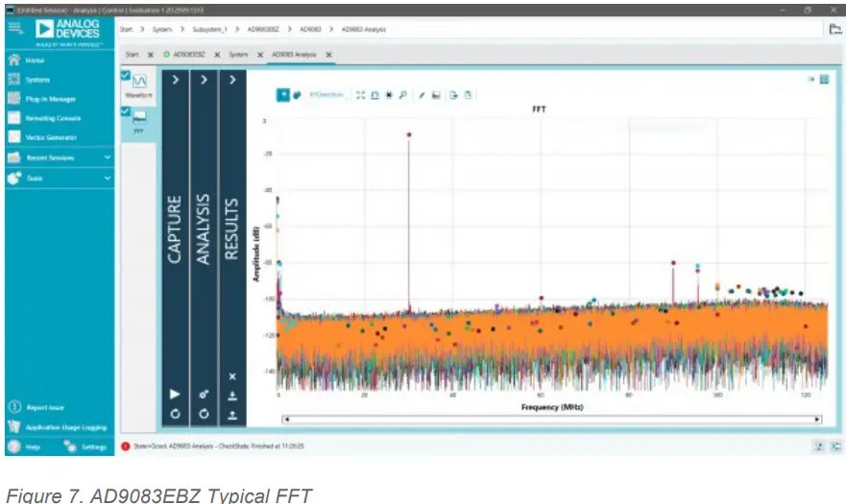
Task: Expand Tools section chevron
Action: click(108, 178)
